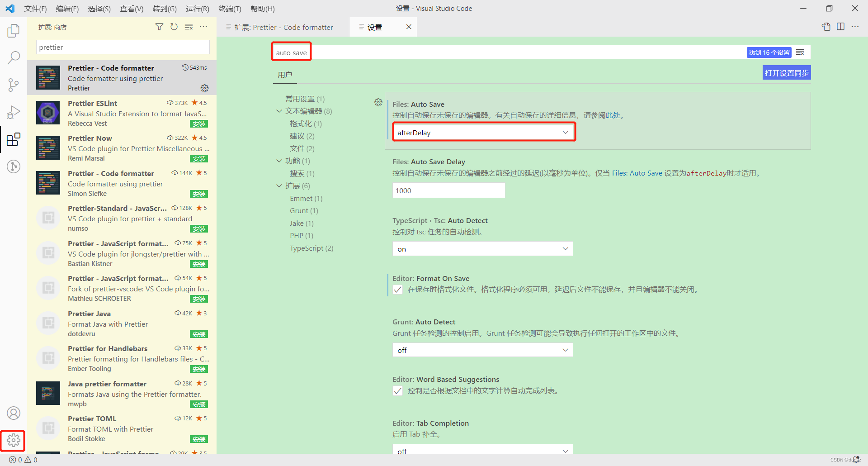Install the Prettier TOML extension
Image resolution: width=868 pixels, height=466 pixels.
[x=199, y=439]
